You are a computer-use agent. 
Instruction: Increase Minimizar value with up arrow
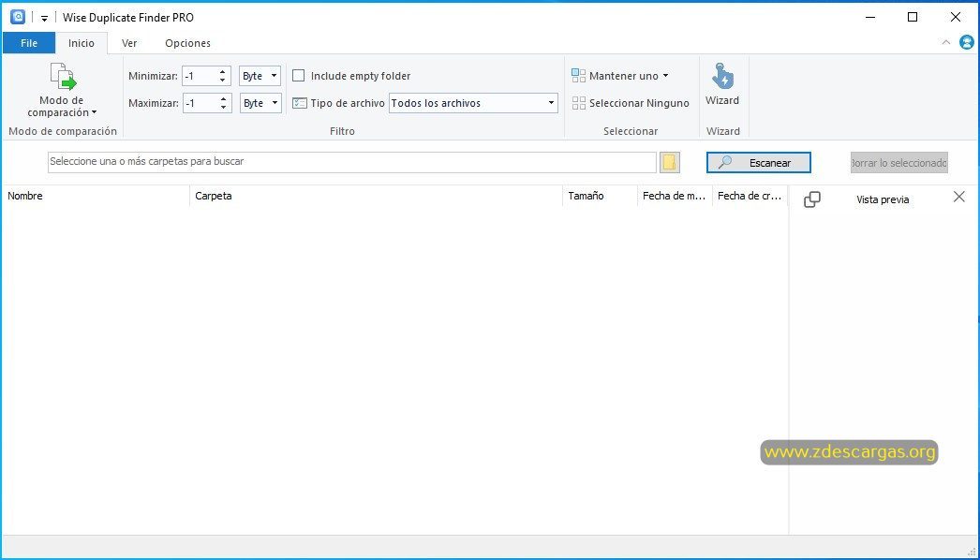tap(222, 71)
